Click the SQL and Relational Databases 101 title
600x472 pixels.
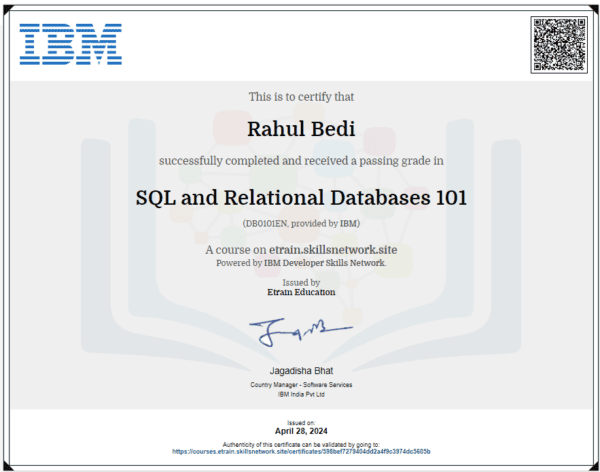pos(300,197)
